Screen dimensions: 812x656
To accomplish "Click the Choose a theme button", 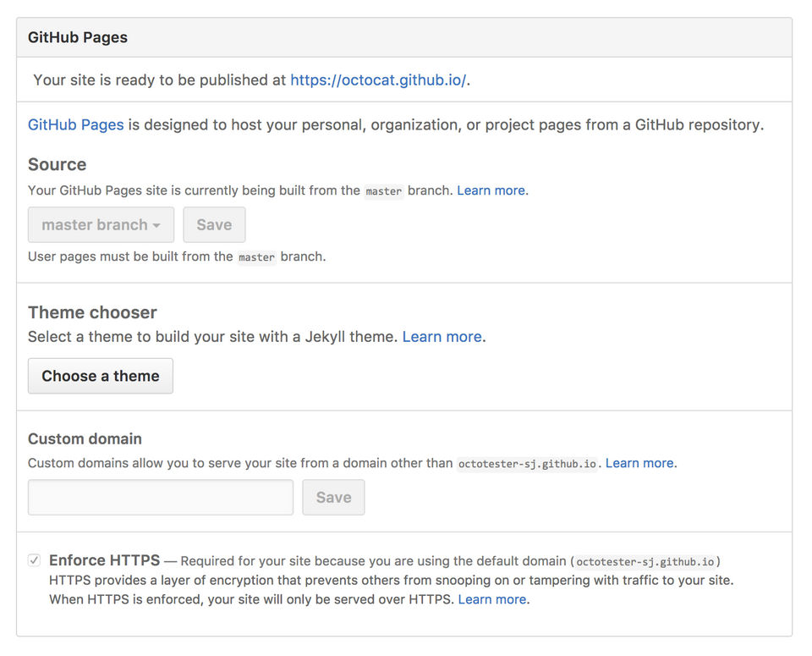I will click(x=101, y=376).
